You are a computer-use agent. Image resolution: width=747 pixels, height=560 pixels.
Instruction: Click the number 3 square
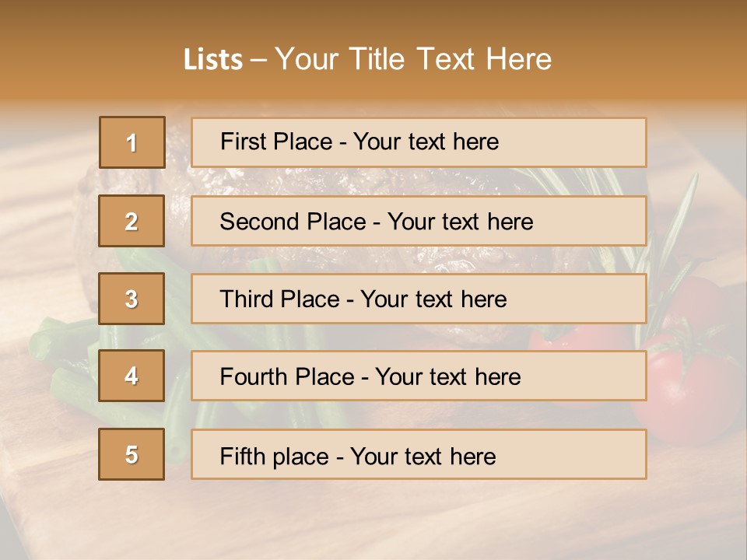(132, 299)
